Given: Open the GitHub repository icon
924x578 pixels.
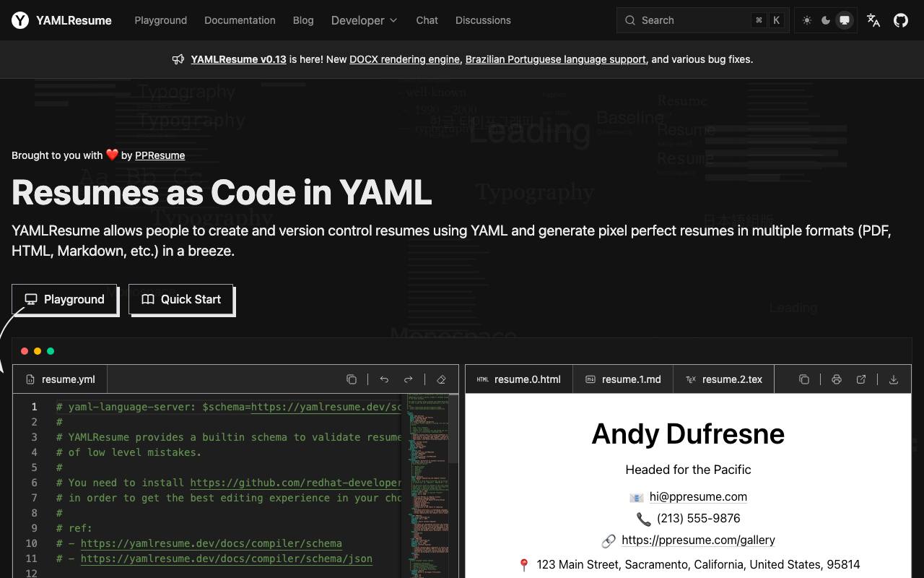Looking at the screenshot, I should tap(901, 20).
